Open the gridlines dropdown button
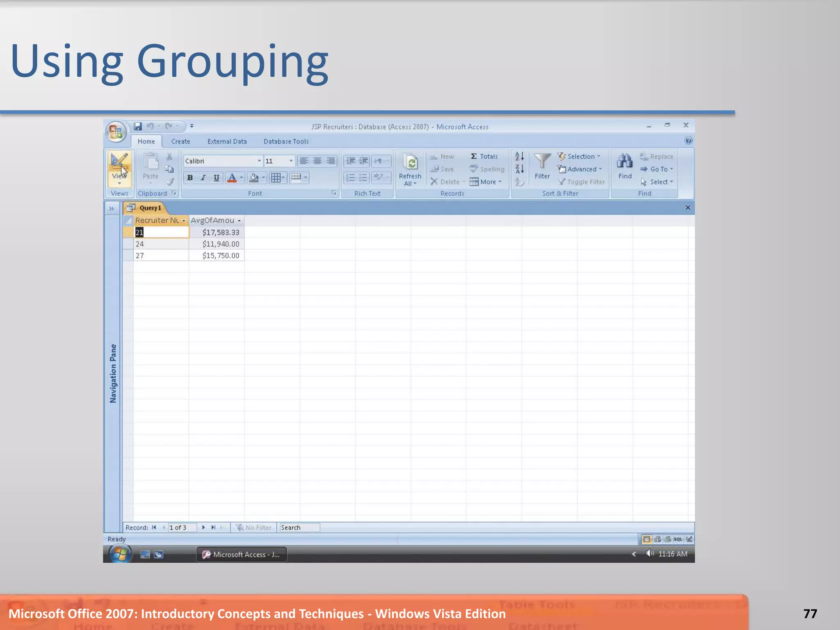Screen dimensions: 840x630 pyautogui.click(x=278, y=178)
